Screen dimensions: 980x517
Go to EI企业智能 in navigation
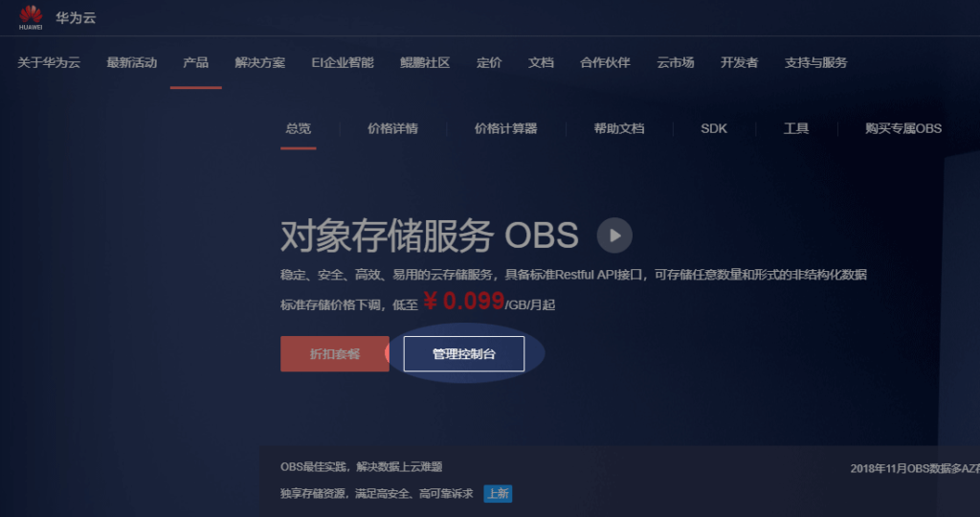tap(343, 63)
